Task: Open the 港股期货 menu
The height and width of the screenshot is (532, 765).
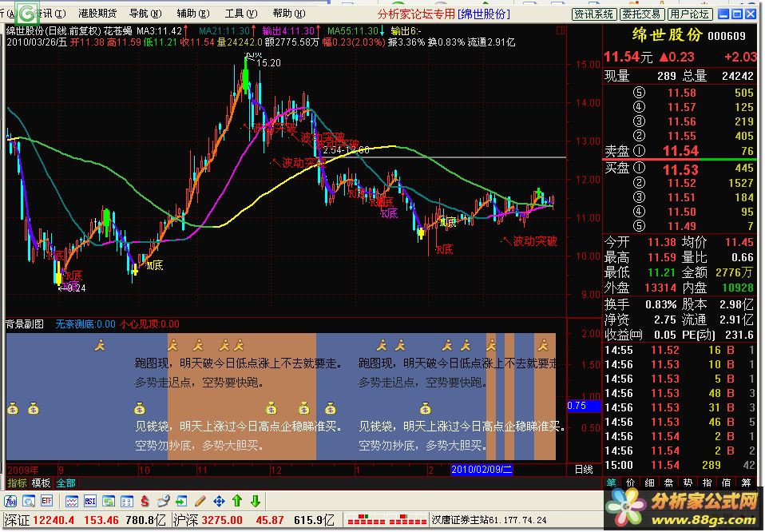Action: coord(97,13)
